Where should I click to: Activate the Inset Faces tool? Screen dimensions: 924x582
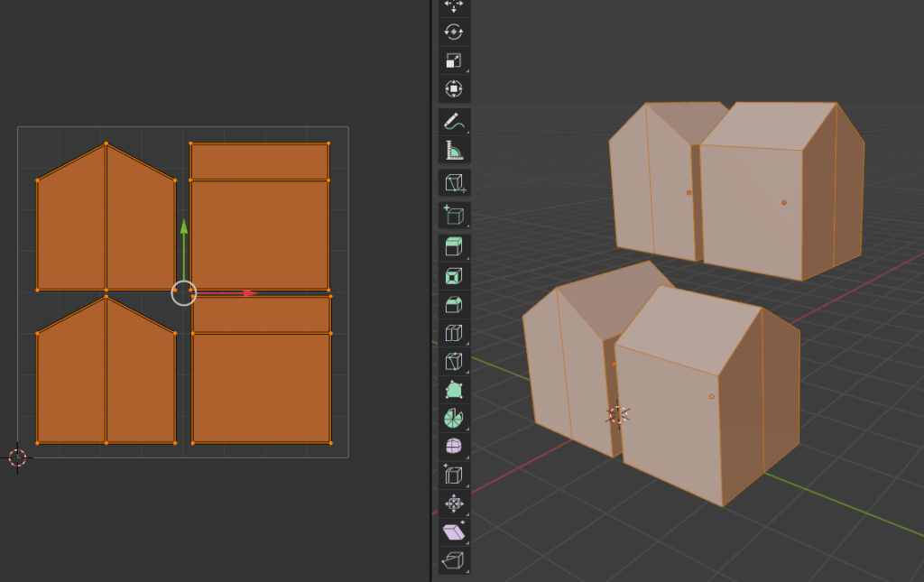[x=454, y=276]
